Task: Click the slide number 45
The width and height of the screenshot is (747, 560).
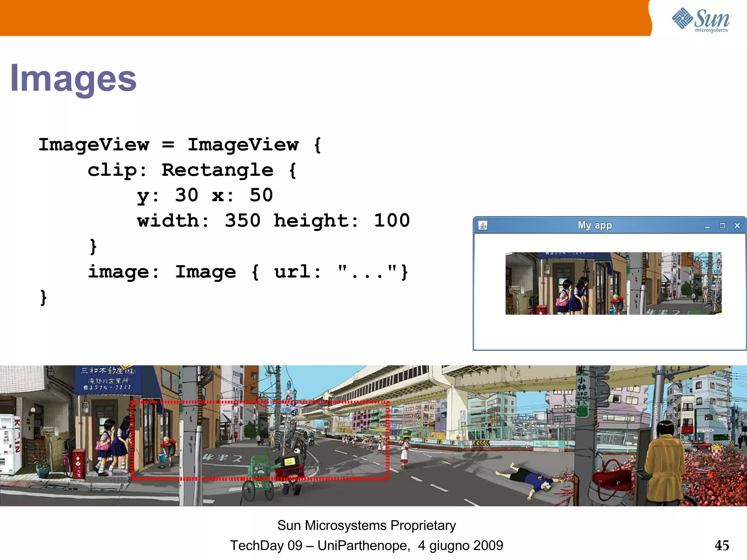Action: coord(722,545)
